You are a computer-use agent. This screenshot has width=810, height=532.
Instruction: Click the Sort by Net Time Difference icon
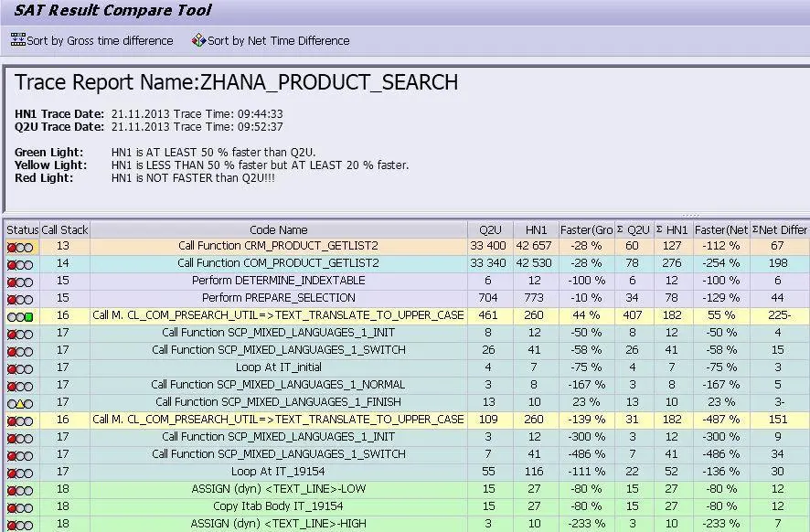click(198, 40)
